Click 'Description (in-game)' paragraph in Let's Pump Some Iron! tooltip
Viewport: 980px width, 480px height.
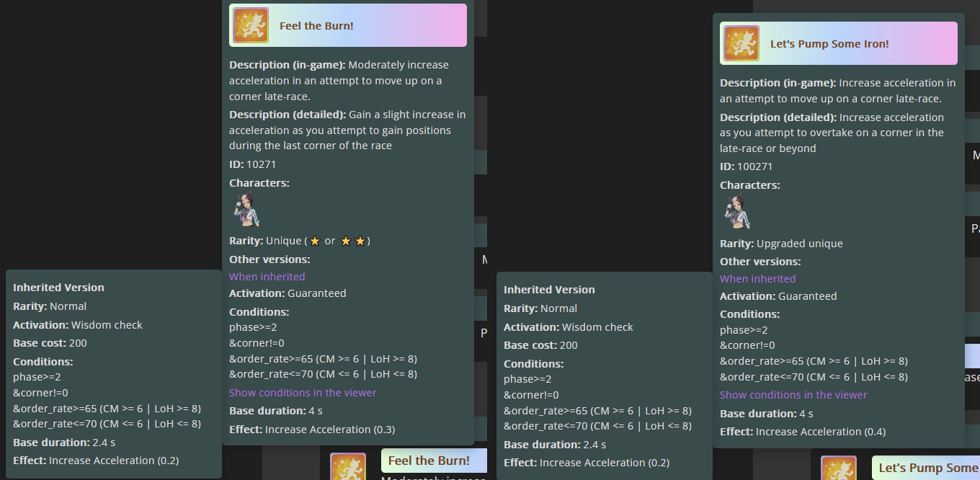click(x=838, y=91)
